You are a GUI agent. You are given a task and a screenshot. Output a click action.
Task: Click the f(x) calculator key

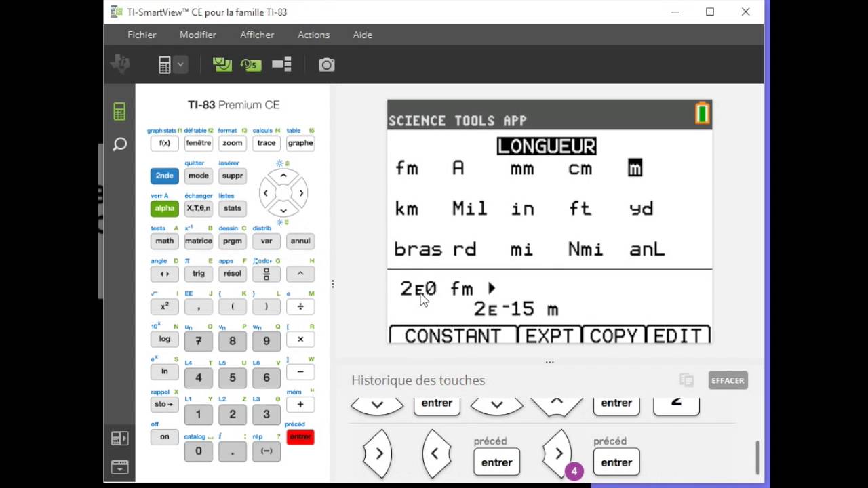click(165, 143)
